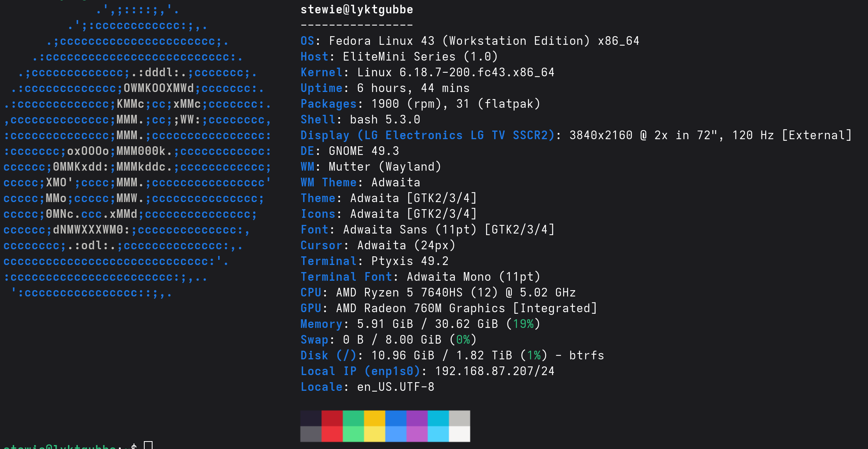The image size is (868, 449).
Task: Select the golden yellow palette swatch
Action: [x=374, y=418]
